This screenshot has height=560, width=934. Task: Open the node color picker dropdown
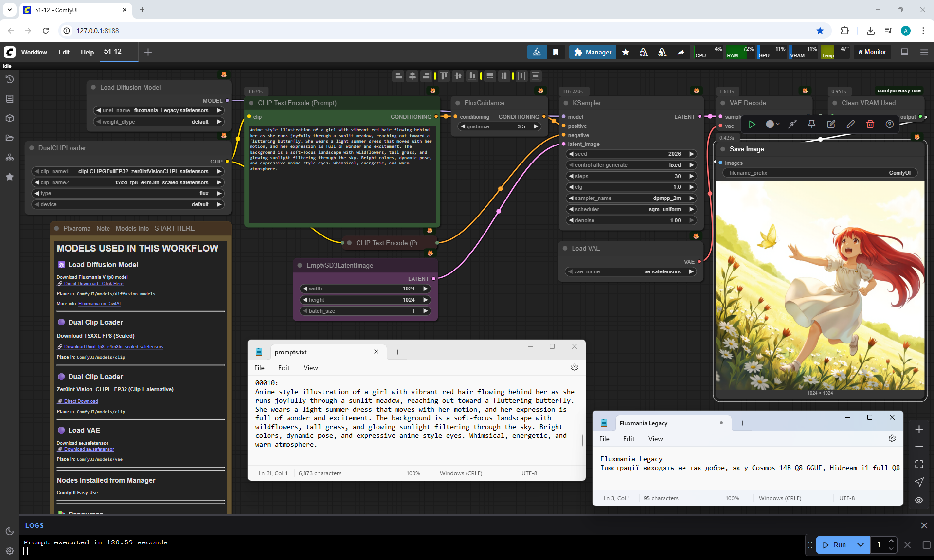coord(772,124)
